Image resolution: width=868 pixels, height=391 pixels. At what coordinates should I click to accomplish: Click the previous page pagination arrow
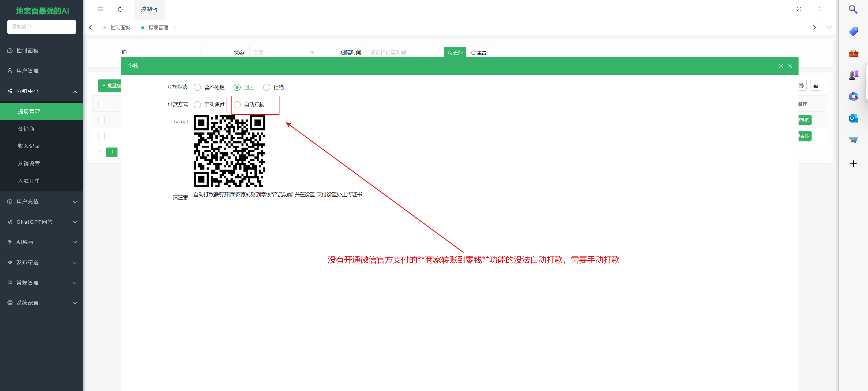click(x=100, y=152)
